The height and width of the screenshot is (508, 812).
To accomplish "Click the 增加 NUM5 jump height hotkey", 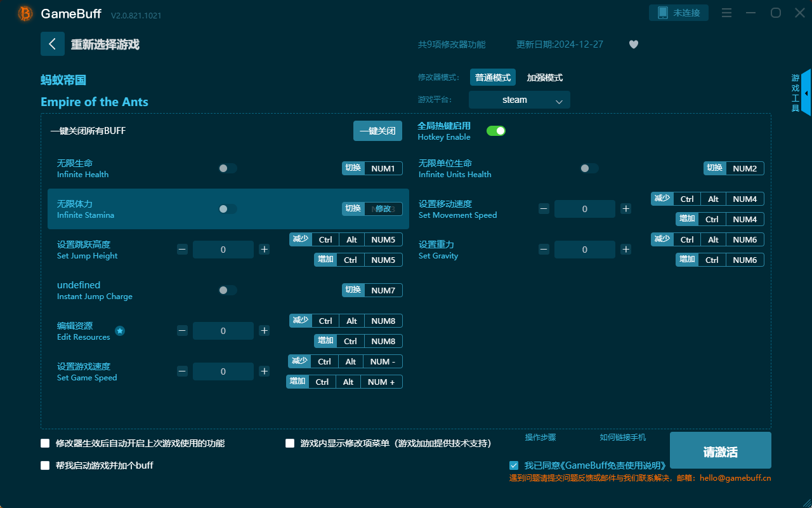I will (358, 260).
